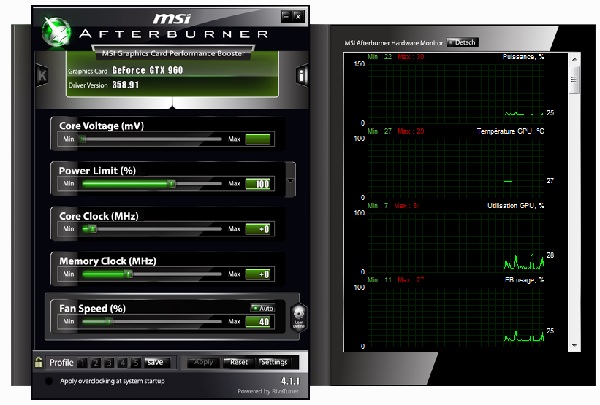Click the 4.1.1 version number
Screen dimensions: 600x405
(x=290, y=381)
